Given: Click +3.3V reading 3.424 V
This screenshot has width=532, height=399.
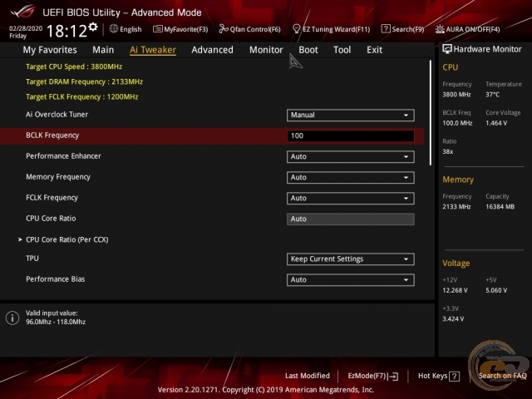Looking at the screenshot, I should pos(453,319).
